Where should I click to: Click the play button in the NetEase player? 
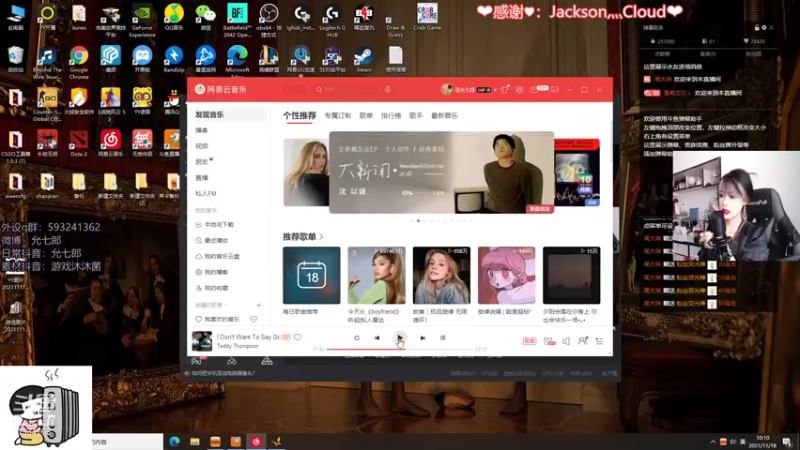[x=399, y=338]
